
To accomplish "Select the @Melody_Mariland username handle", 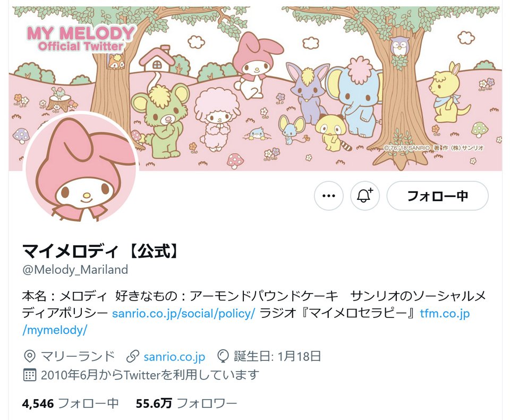I will coord(75,270).
